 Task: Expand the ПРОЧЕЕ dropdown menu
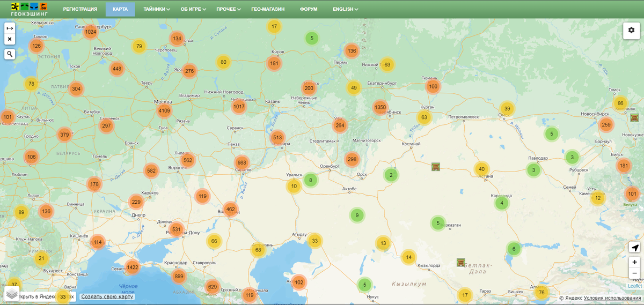coord(229,9)
